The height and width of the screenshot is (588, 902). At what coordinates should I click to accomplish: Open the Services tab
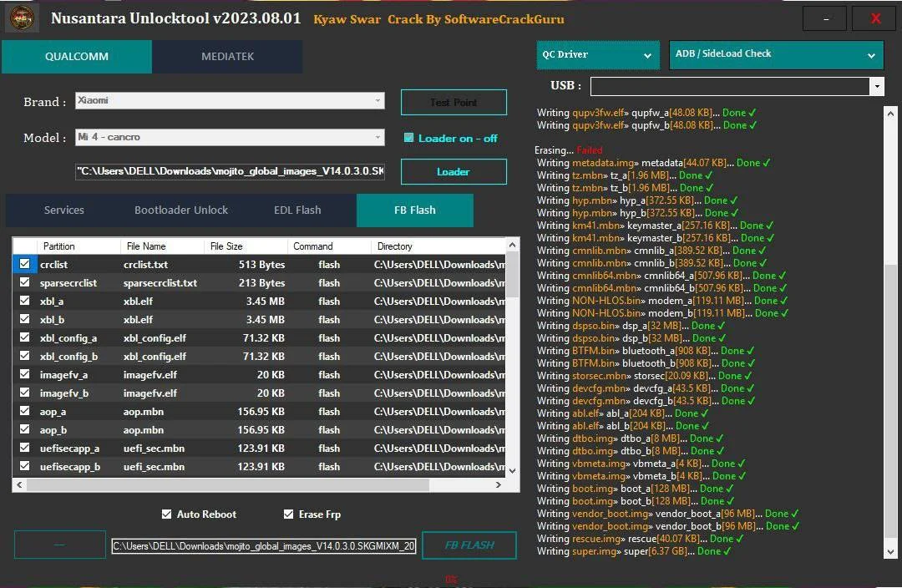[x=63, y=210]
